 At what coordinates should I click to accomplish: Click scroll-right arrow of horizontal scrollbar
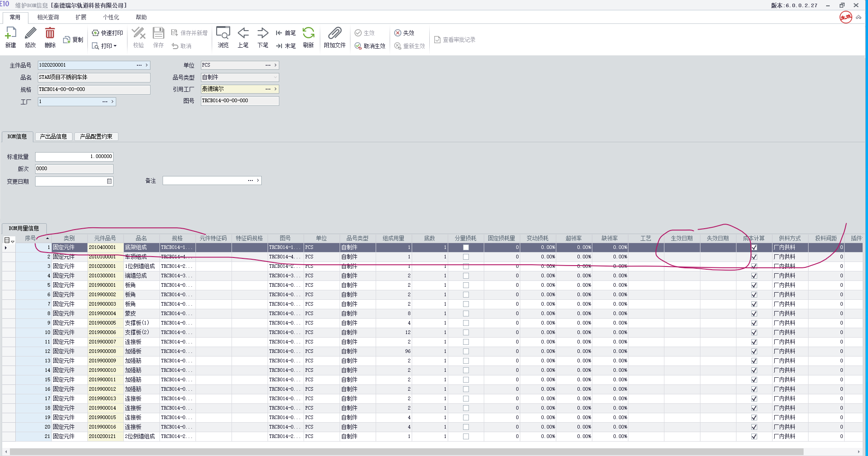(x=859, y=451)
